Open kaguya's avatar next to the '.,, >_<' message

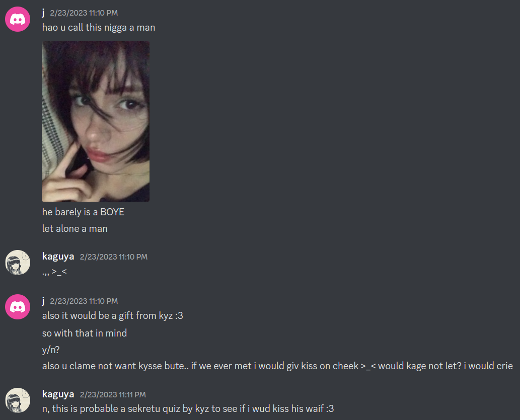[18, 263]
